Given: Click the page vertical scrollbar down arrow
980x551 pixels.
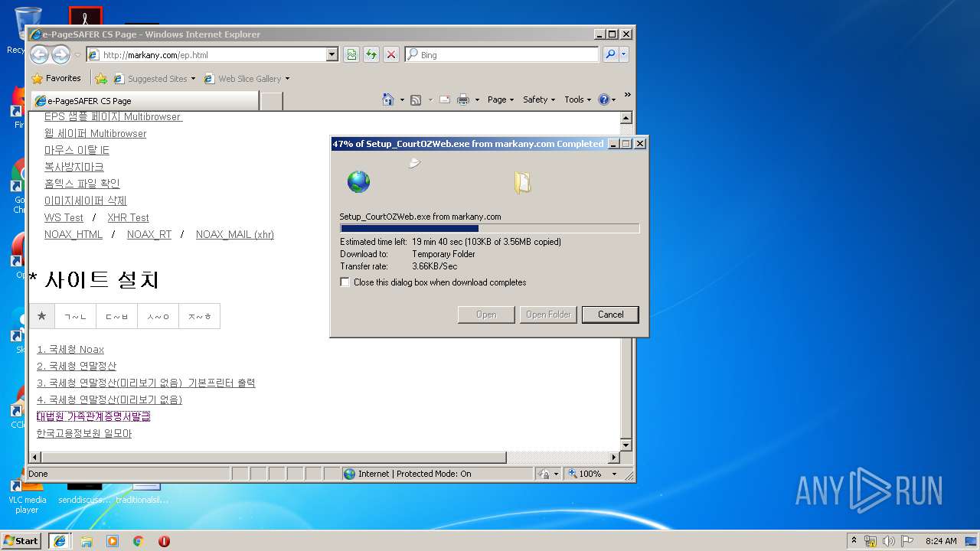Looking at the screenshot, I should [626, 445].
